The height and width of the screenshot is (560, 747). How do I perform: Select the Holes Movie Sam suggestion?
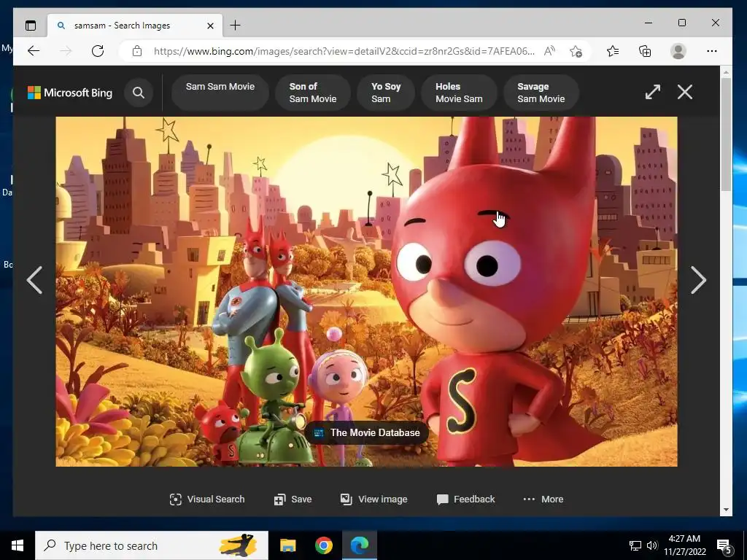point(459,93)
